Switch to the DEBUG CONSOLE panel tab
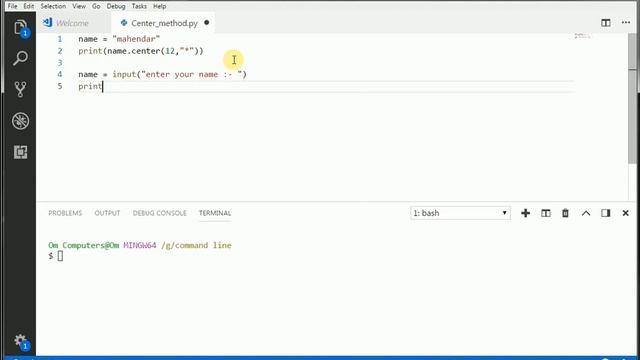This screenshot has width=640, height=360. 160,213
